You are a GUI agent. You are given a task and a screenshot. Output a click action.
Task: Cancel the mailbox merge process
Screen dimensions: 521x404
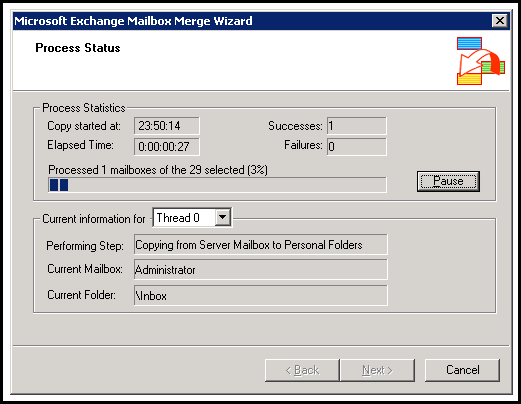point(462,370)
